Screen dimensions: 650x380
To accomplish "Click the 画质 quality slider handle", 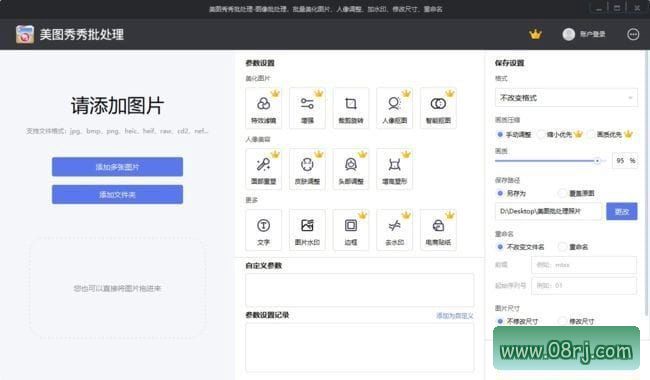I will [597, 161].
